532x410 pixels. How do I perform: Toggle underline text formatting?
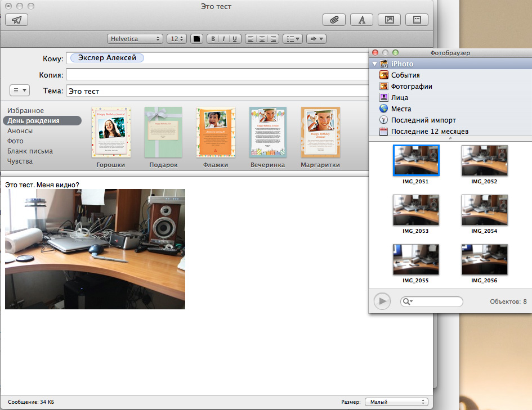[x=235, y=39]
